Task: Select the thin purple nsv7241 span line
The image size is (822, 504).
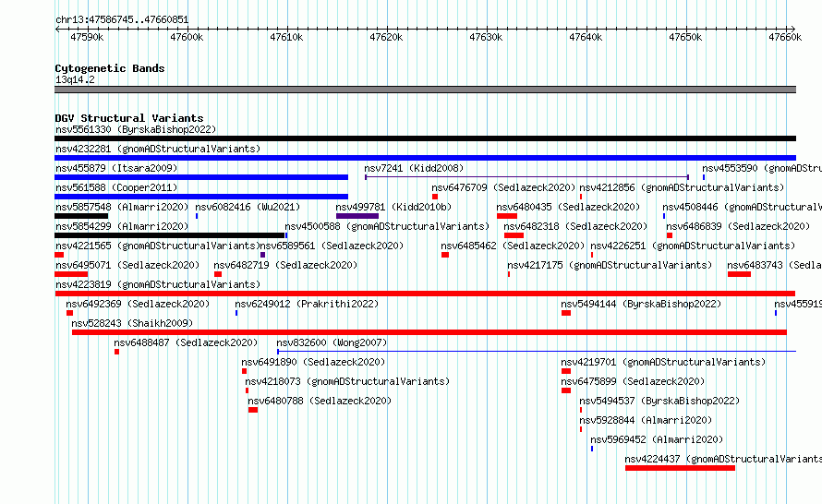Action: 526,177
